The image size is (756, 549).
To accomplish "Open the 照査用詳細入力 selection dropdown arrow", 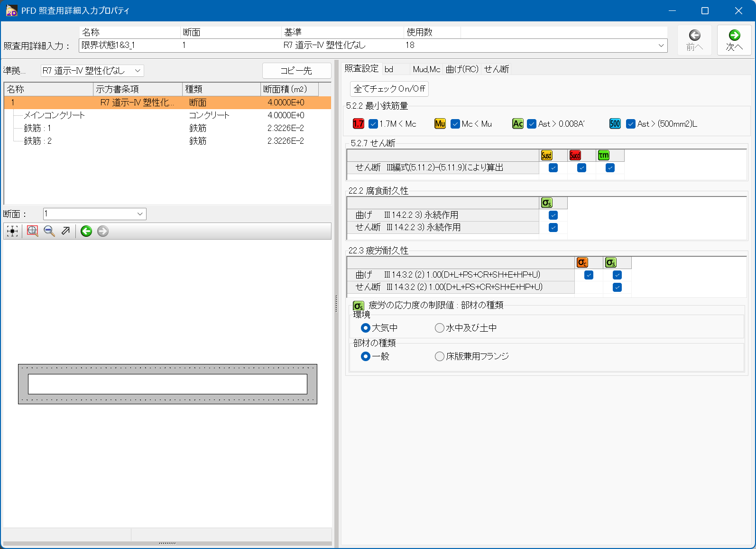I will pos(661,46).
